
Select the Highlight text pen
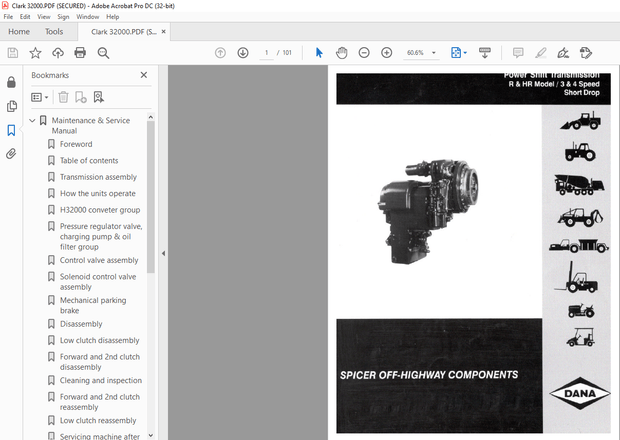pos(541,53)
